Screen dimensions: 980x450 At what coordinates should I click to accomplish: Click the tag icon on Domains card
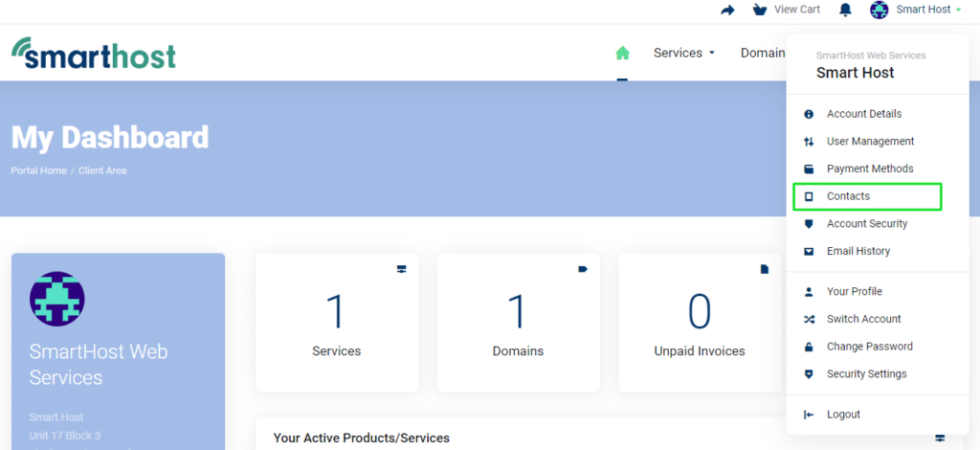583,269
